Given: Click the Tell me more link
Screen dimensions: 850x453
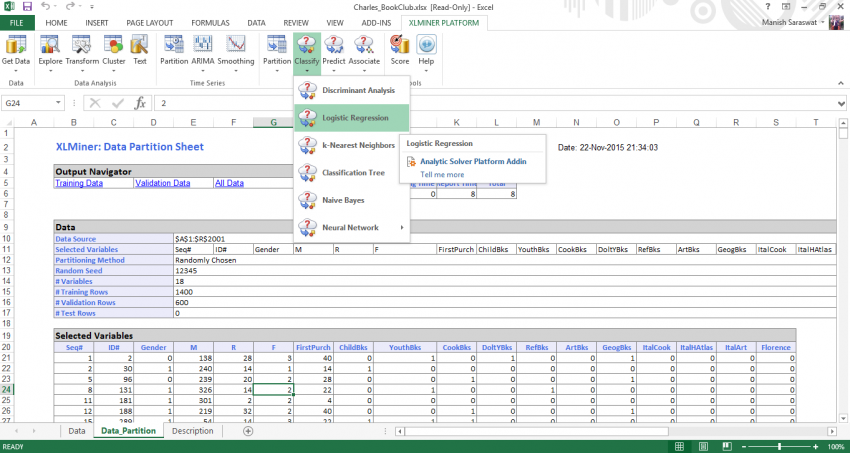Looking at the screenshot, I should pyautogui.click(x=441, y=174).
